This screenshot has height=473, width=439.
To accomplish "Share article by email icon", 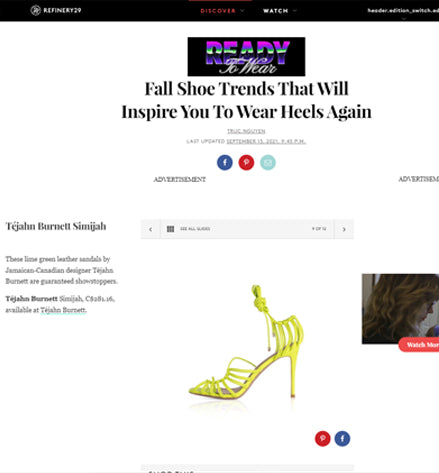I will (x=268, y=163).
